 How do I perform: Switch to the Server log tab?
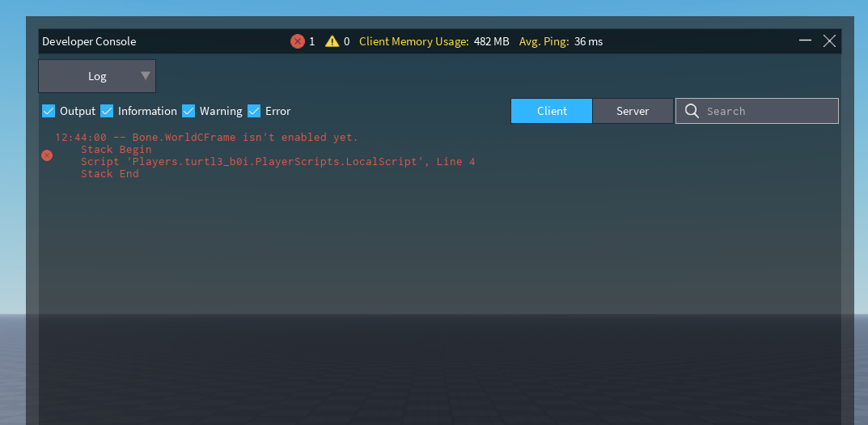coord(633,111)
